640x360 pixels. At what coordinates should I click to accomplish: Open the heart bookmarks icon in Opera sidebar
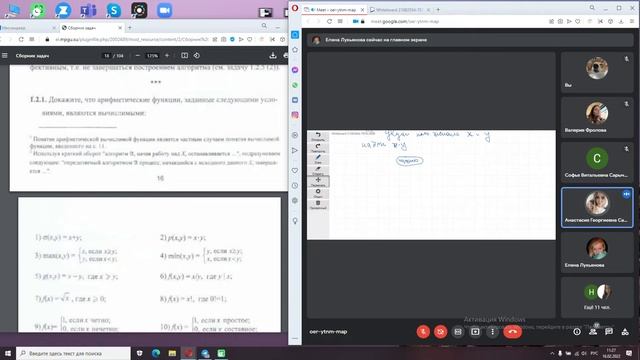[x=295, y=170]
